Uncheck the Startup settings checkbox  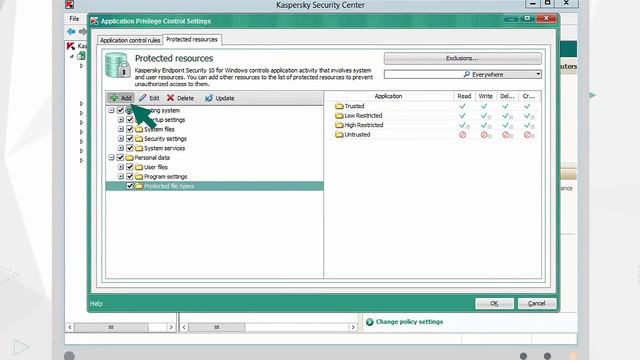[130, 120]
